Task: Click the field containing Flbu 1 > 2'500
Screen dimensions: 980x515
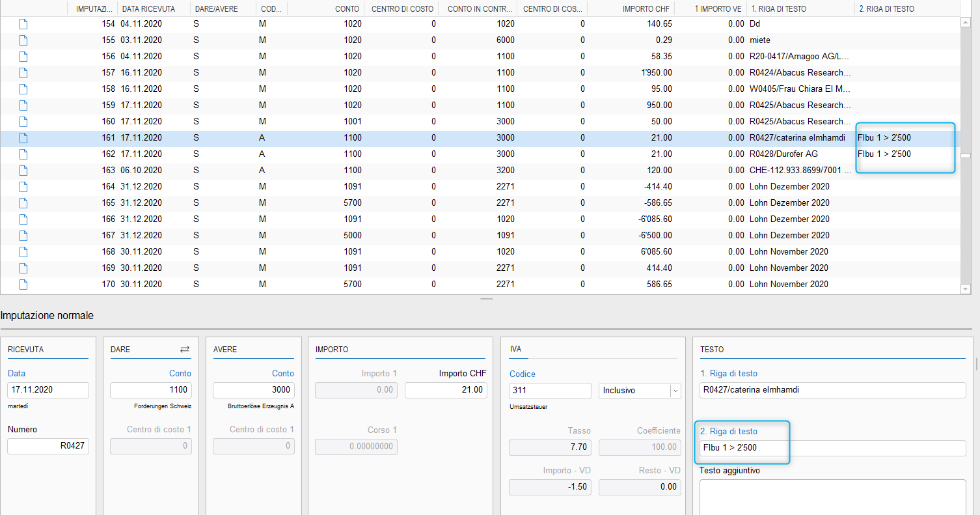Action: pos(832,448)
